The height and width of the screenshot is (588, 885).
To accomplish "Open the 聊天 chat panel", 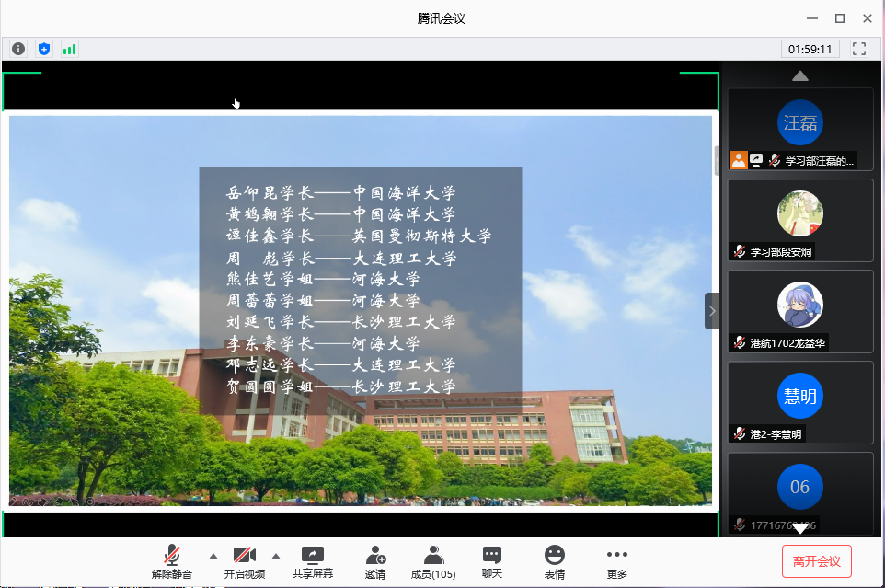I will [x=492, y=561].
